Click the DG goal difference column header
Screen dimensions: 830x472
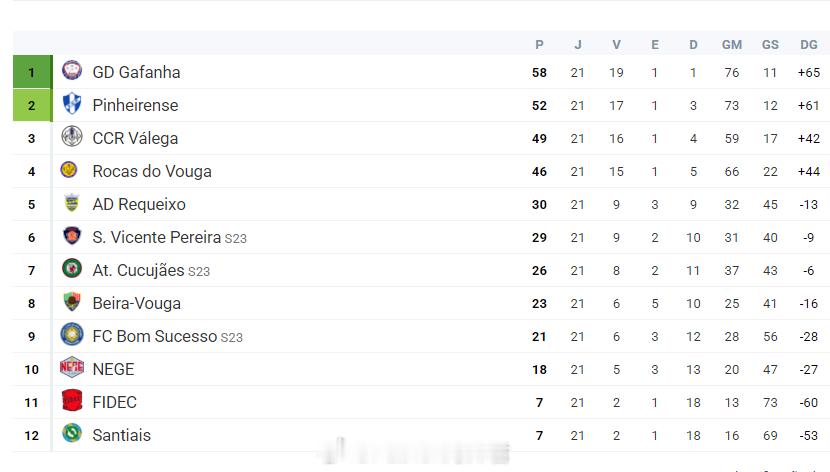(x=808, y=44)
